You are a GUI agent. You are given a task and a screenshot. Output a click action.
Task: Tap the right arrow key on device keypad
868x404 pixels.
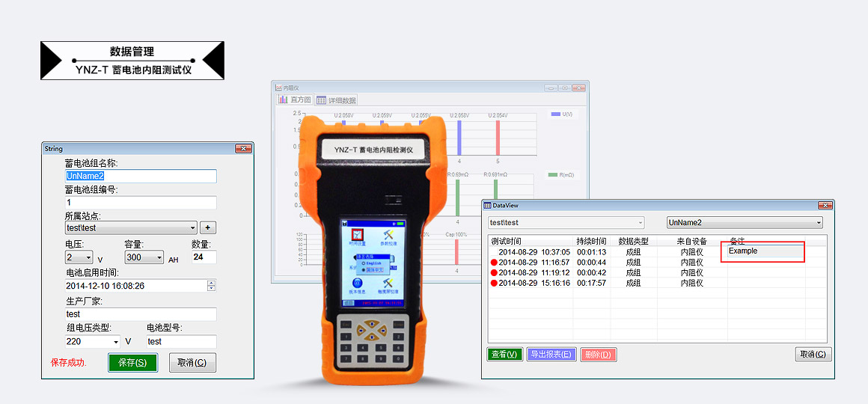(382, 331)
